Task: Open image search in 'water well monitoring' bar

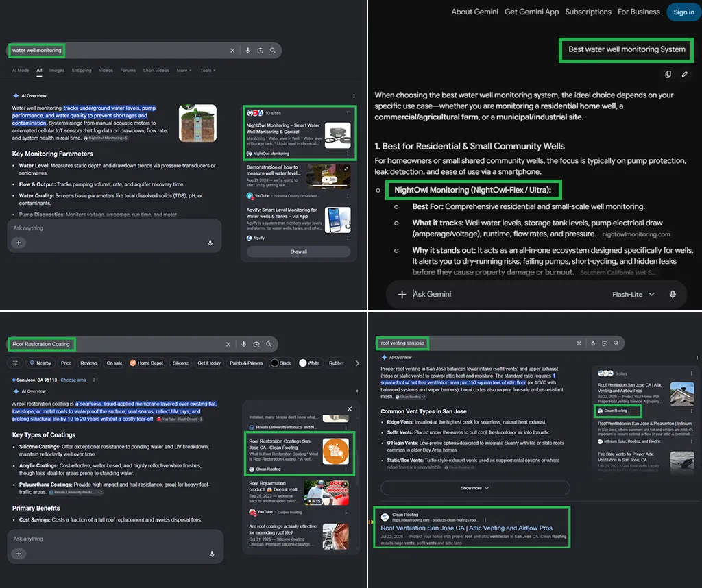Action: pos(260,51)
